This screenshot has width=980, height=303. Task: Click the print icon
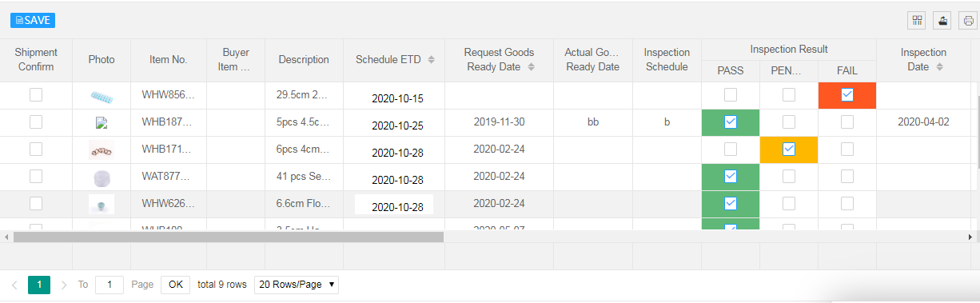[969, 21]
